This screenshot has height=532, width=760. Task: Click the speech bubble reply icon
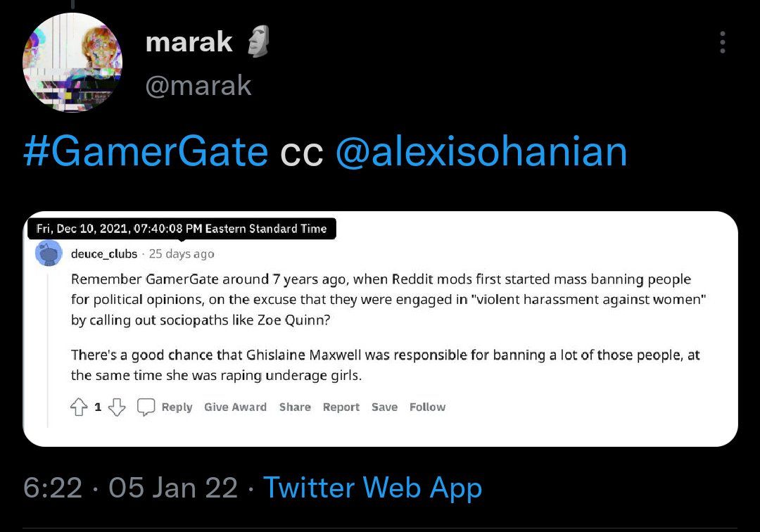[x=146, y=407]
